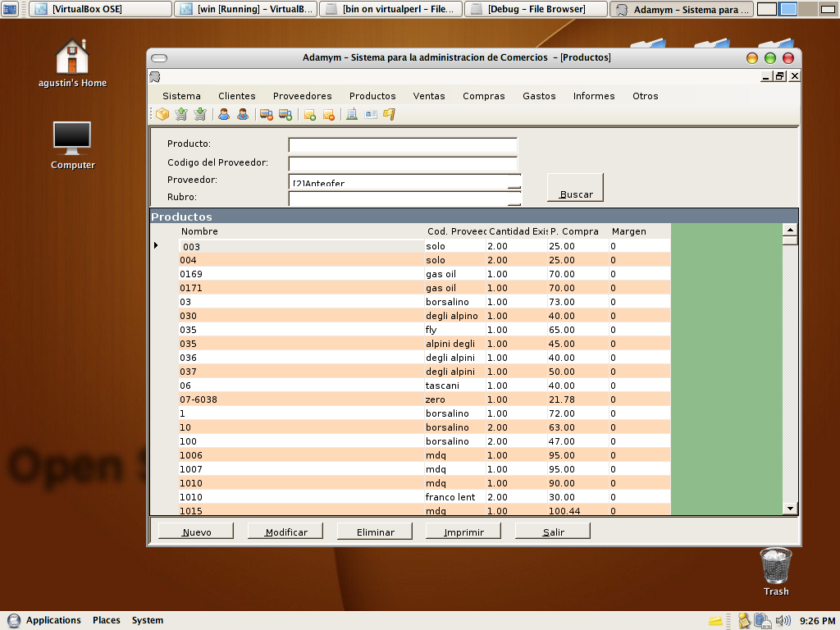
Task: Open the Clientes menu
Action: (237, 96)
